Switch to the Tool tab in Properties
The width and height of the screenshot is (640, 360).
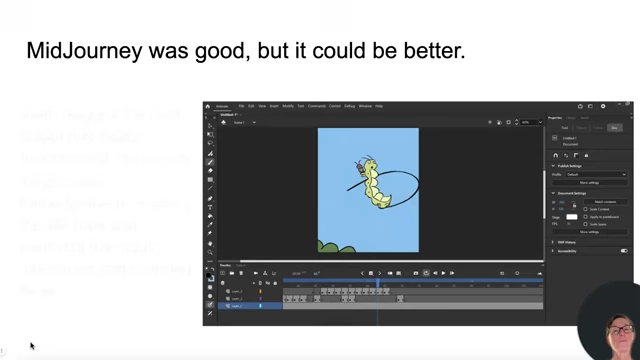[x=564, y=128]
